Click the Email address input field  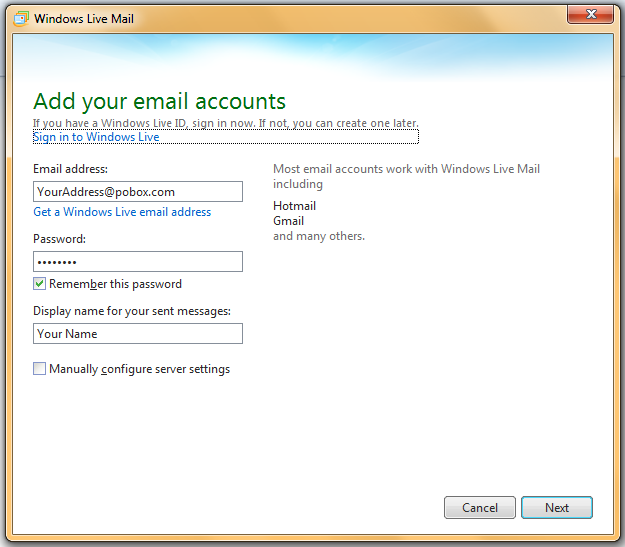coord(138,191)
